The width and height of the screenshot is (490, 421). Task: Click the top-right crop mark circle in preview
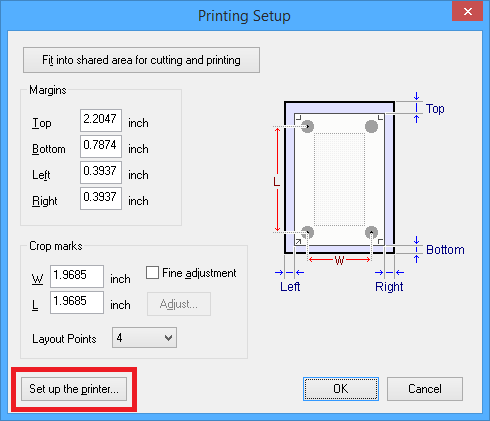(x=371, y=126)
